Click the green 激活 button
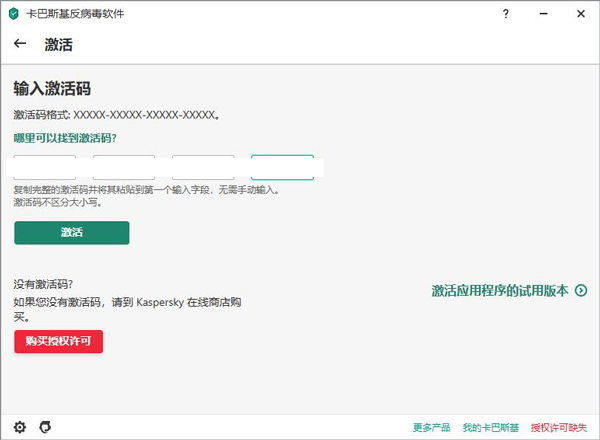Image resolution: width=600 pixels, height=440 pixels. pos(72,233)
